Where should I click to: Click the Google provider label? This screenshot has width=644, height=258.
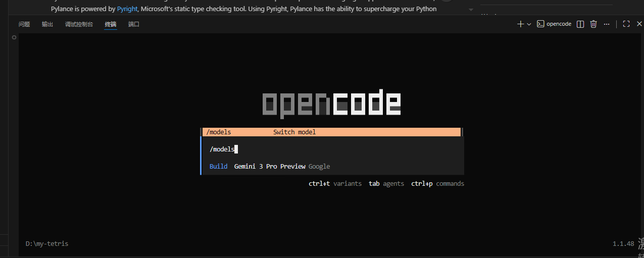point(319,166)
